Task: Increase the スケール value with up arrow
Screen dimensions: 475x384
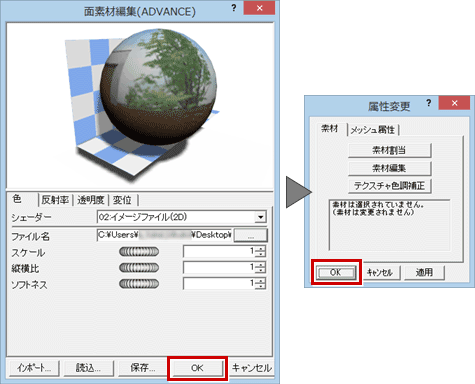Action: tap(261, 249)
